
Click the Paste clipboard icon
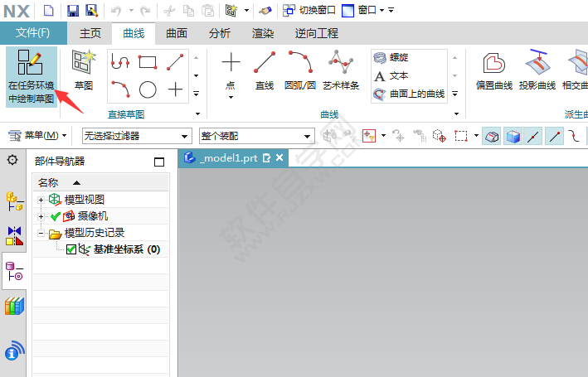[207, 11]
